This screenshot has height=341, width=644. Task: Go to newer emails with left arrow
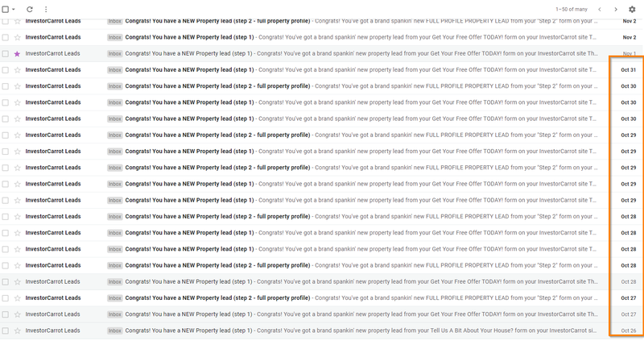pos(600,9)
